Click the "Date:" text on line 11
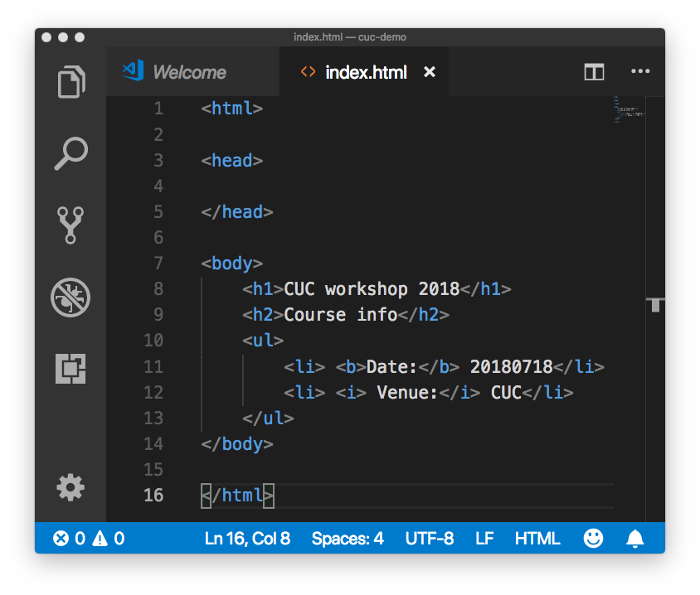 pos(392,366)
